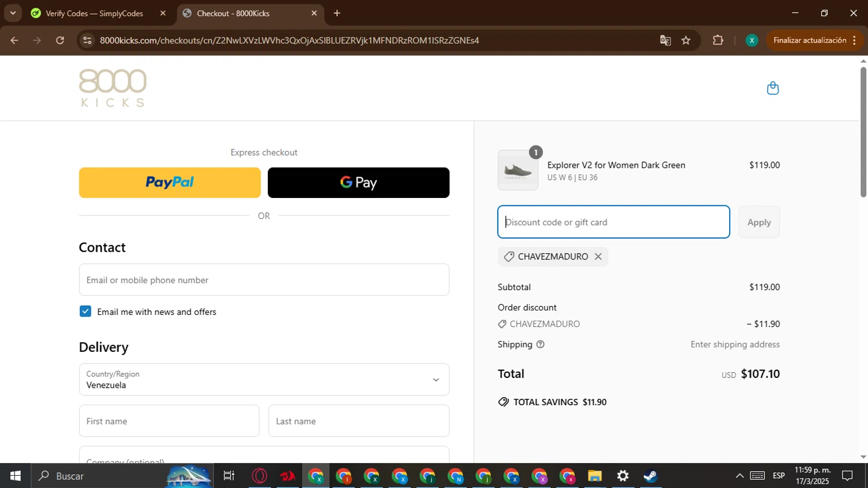Screen dimensions: 868x488
Task: Open Chrome profile I on the taskbar
Action: (344, 476)
